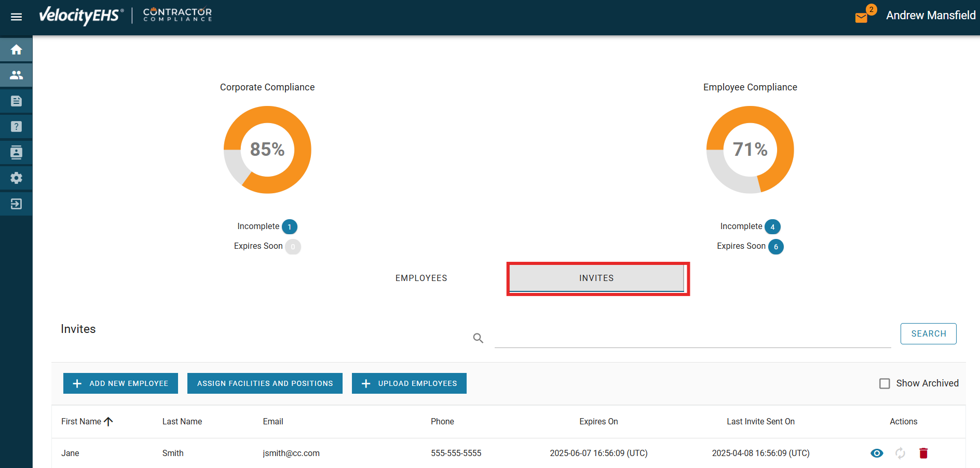
Task: Open the Settings gear in sidebar
Action: click(x=16, y=178)
